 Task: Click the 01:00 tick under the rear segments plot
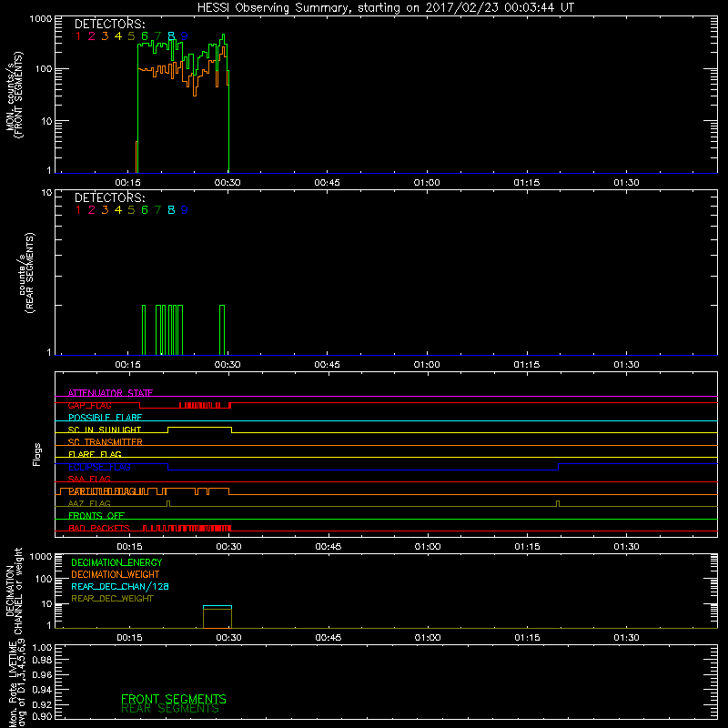coord(427,365)
